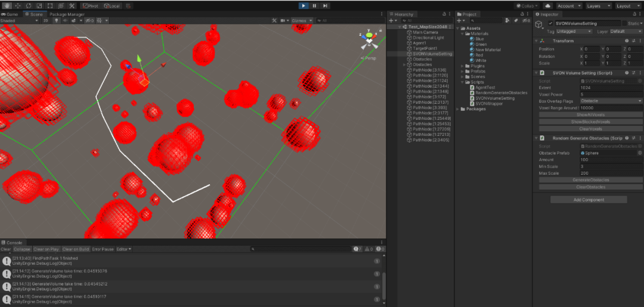The width and height of the screenshot is (644, 307).
Task: Open the Layout dropdown
Action: [628, 6]
